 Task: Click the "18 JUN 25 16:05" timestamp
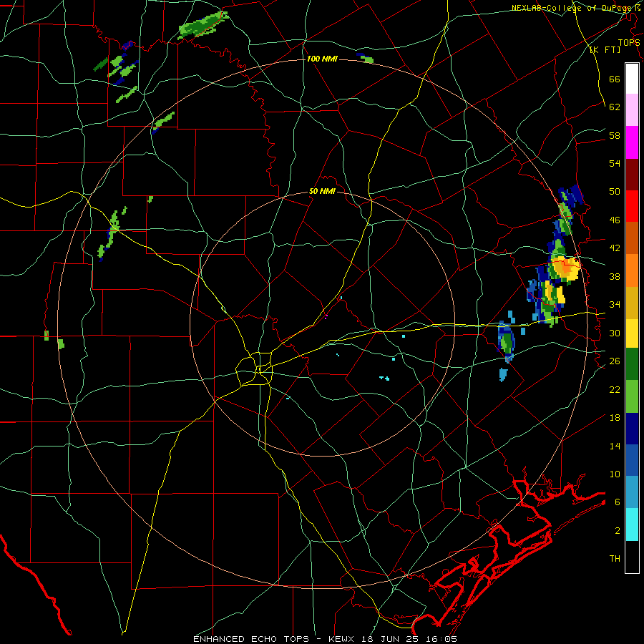click(x=409, y=639)
